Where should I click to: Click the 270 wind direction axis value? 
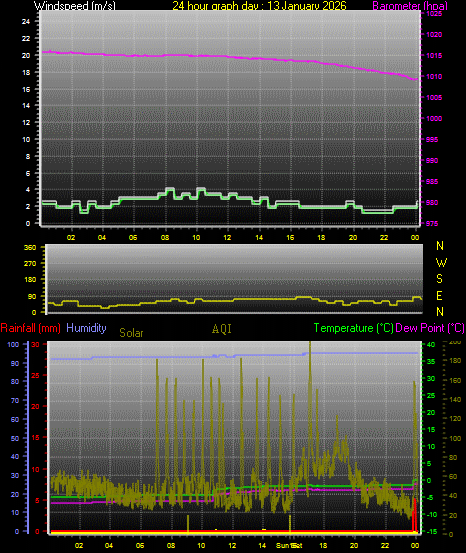(x=30, y=263)
